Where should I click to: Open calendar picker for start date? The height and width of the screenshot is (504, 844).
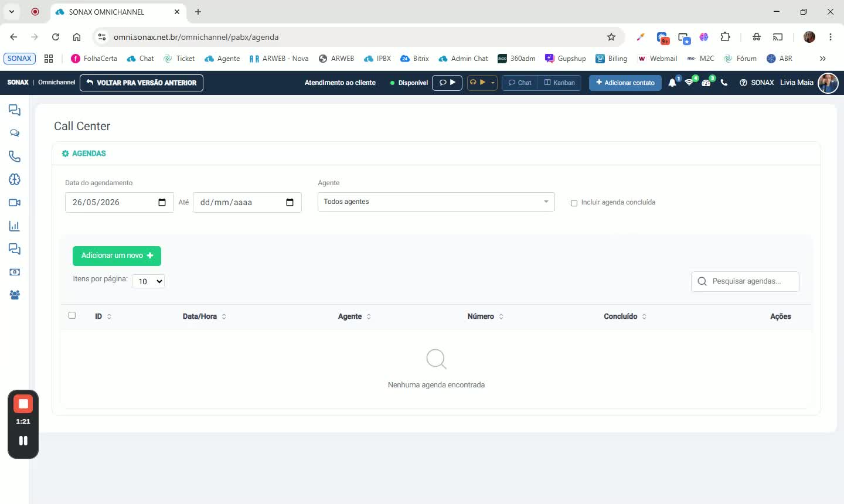coord(162,202)
